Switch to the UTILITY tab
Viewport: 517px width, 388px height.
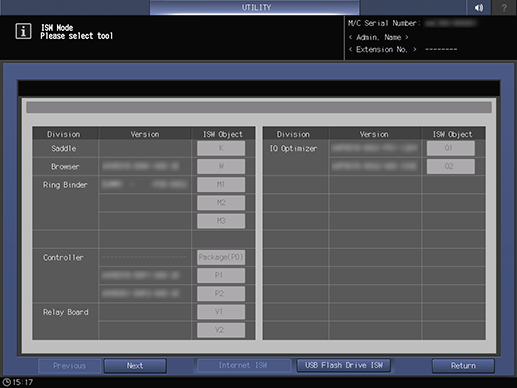pos(255,7)
